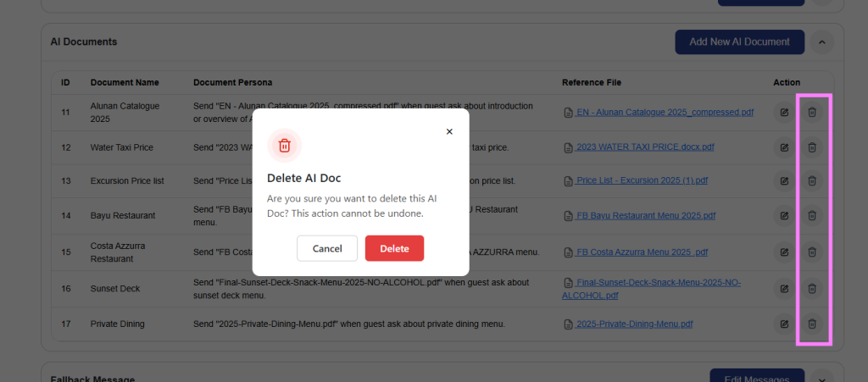Click edit icon for Costa Azzurra Restaurant
868x382 pixels.
coord(784,252)
